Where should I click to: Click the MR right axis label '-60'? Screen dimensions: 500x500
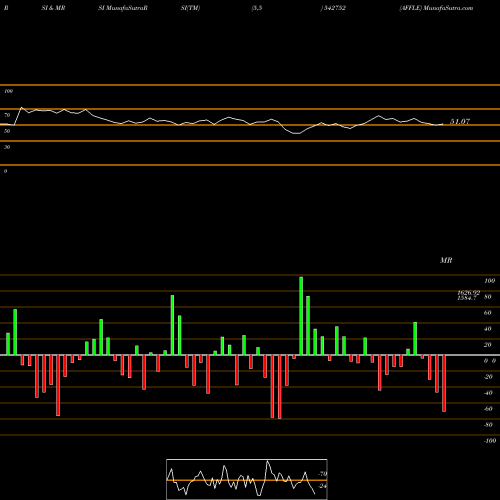pyautogui.click(x=488, y=409)
